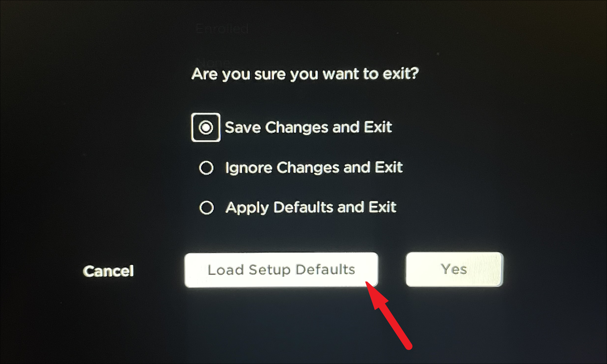
Task: Select the Save Changes and Exit radio button
Action: coord(206,128)
